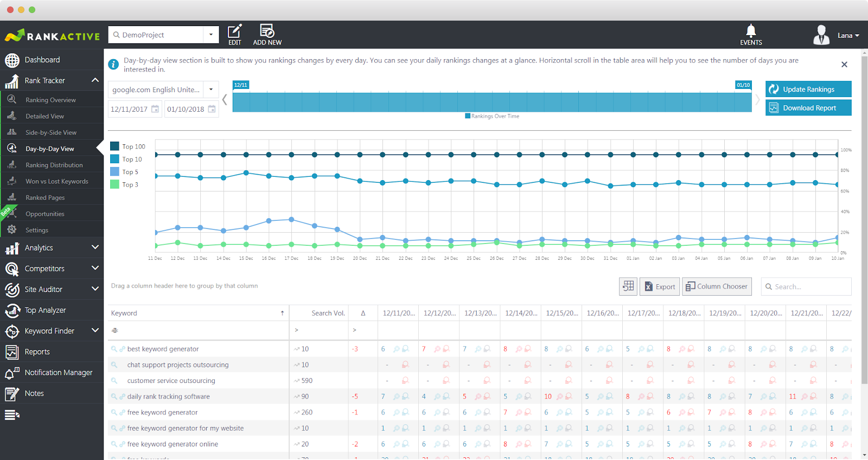
Task: Toggle the Top 10 legend series
Action: (x=126, y=159)
